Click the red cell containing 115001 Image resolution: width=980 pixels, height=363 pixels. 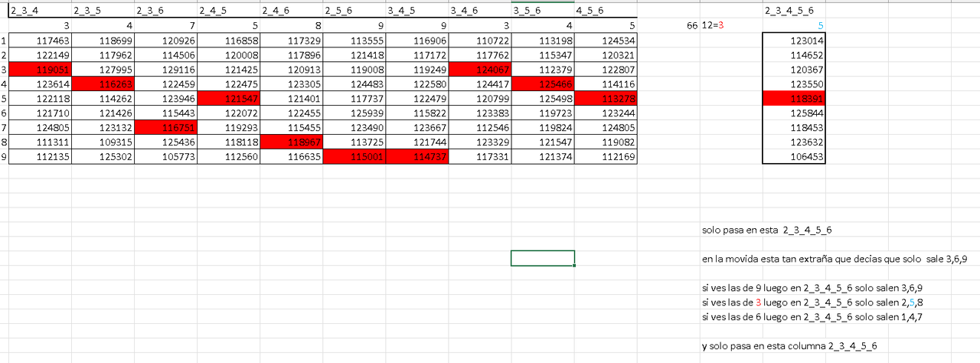[354, 156]
